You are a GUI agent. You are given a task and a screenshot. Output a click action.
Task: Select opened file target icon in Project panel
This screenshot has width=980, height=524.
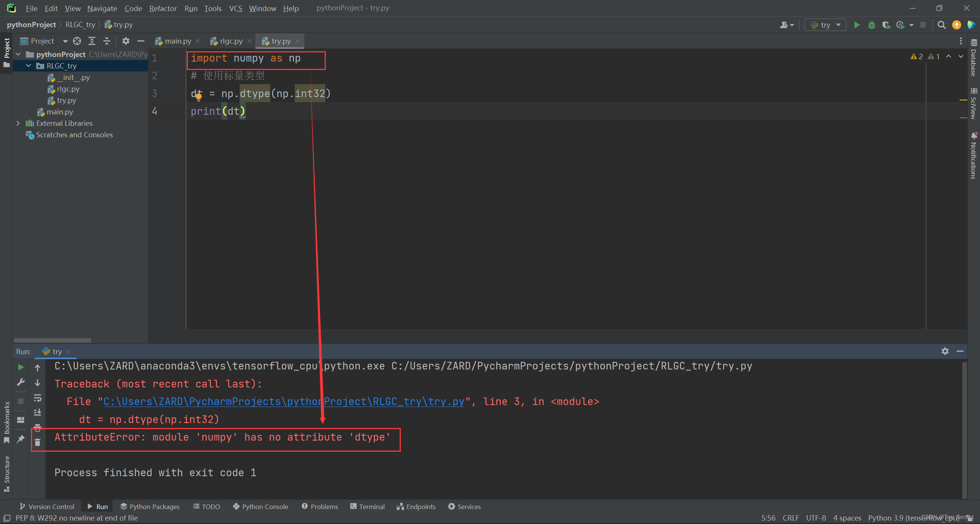pos(77,41)
